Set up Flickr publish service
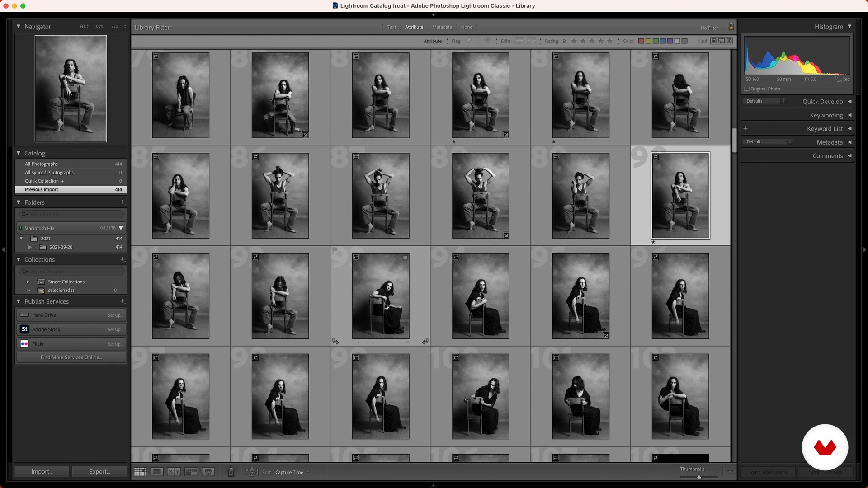This screenshot has width=868, height=488. tap(115, 344)
